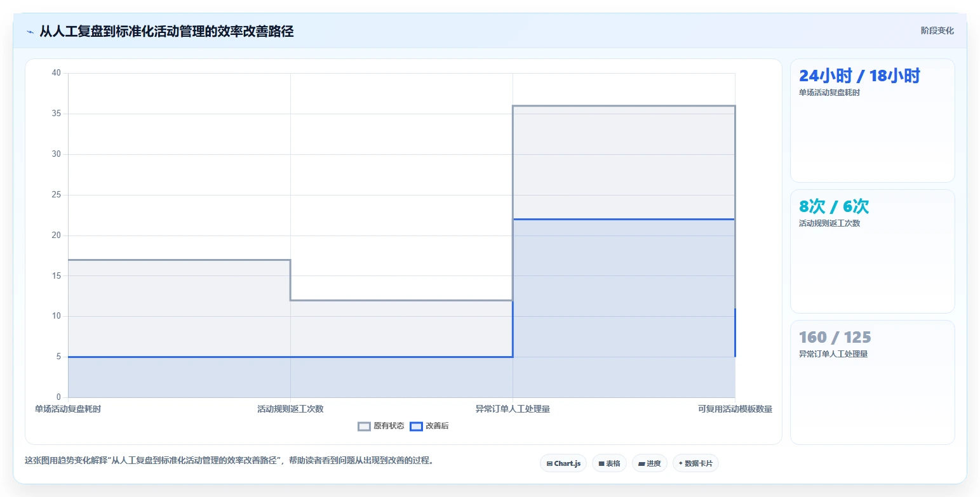Click the lightning icon beside the title
Image resolution: width=980 pixels, height=497 pixels.
[30, 32]
